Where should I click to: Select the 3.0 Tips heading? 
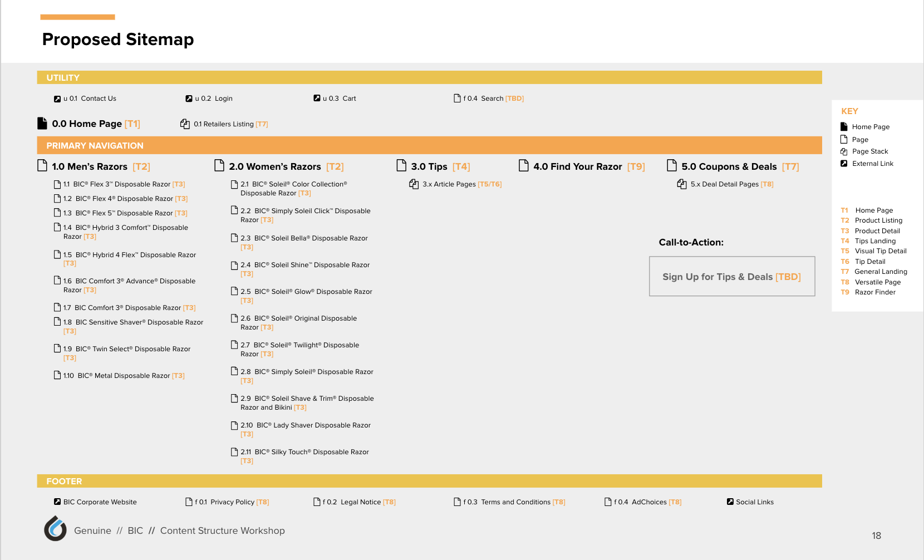(440, 166)
